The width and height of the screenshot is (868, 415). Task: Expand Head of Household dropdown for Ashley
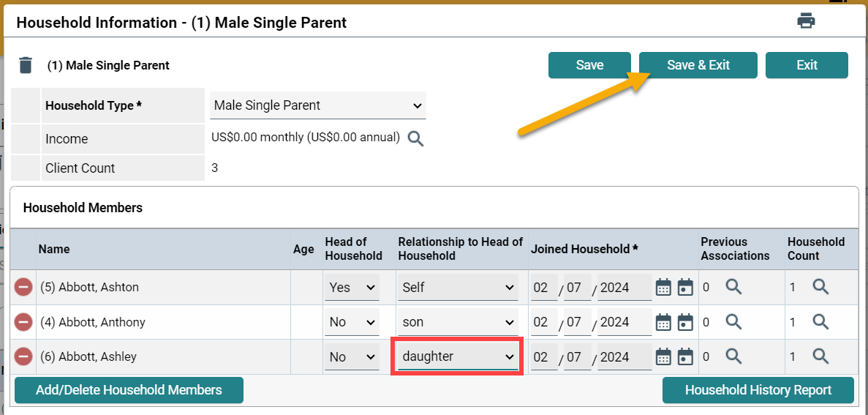click(x=352, y=357)
